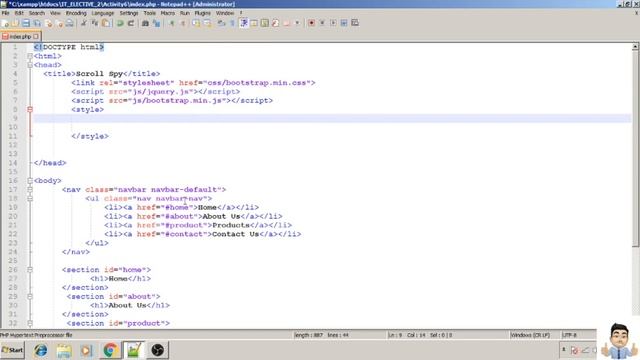Open the Plugins menu
The width and height of the screenshot is (640, 360).
(x=203, y=13)
